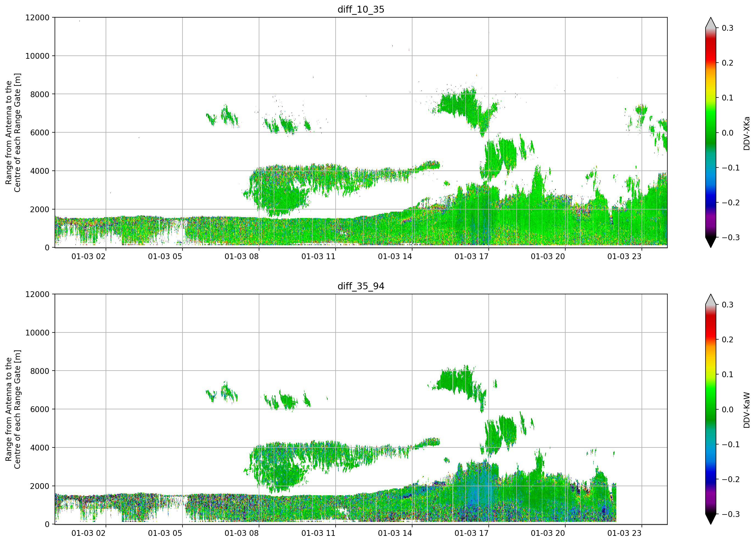Click time tick "01-03 14" under diff_10_35 plot
Image resolution: width=756 pixels, height=543 pixels.
tap(395, 256)
